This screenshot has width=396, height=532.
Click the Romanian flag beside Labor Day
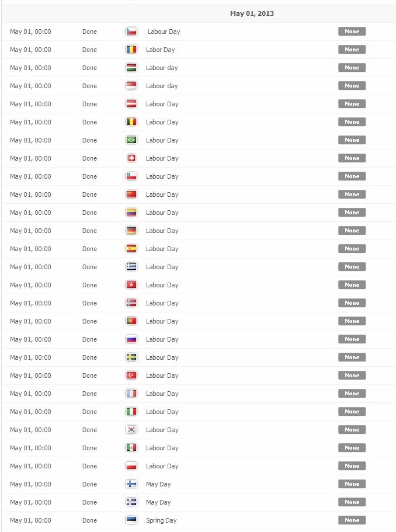[131, 50]
